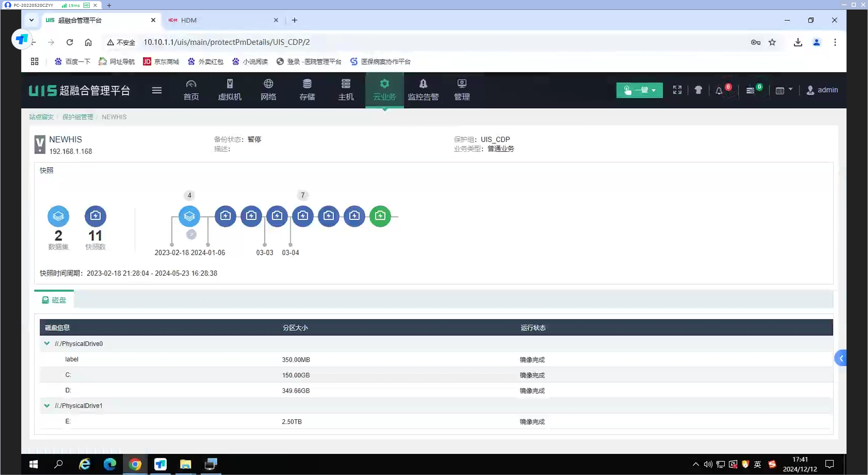Screen dimensions: 868x475
Task: Click the light-blue dataset layer icon on timeline
Action: [x=189, y=216]
